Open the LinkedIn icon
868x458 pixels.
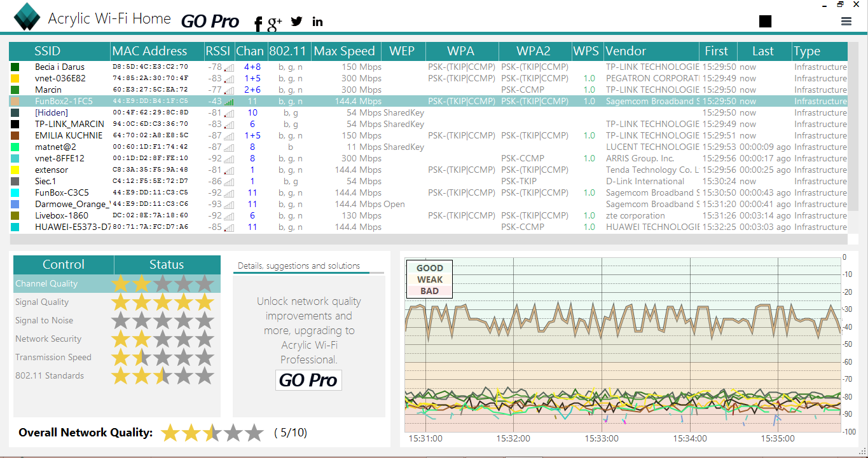point(318,22)
